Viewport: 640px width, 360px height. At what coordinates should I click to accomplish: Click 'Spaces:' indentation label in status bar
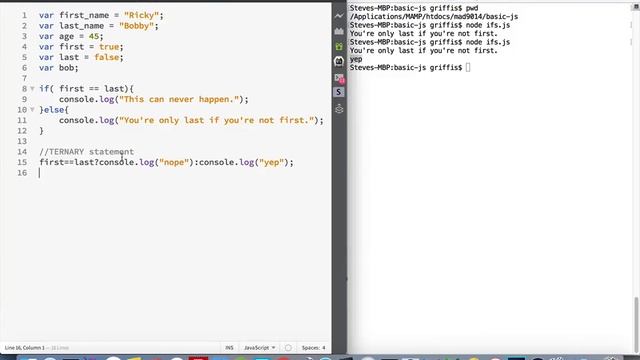[311, 348]
